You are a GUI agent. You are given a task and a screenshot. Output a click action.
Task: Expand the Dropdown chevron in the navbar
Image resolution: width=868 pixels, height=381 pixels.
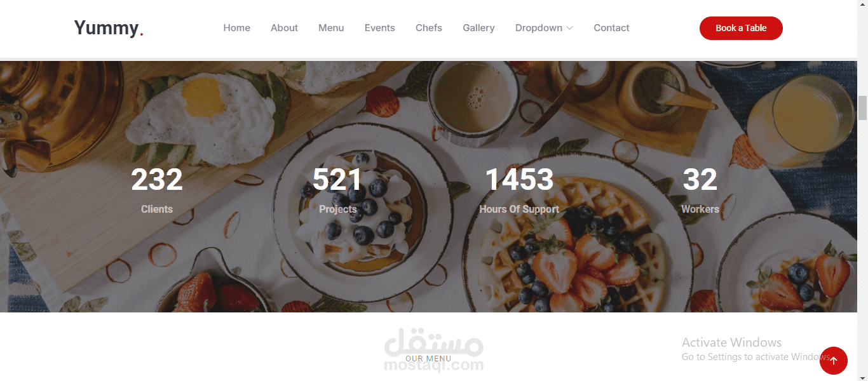coord(569,28)
